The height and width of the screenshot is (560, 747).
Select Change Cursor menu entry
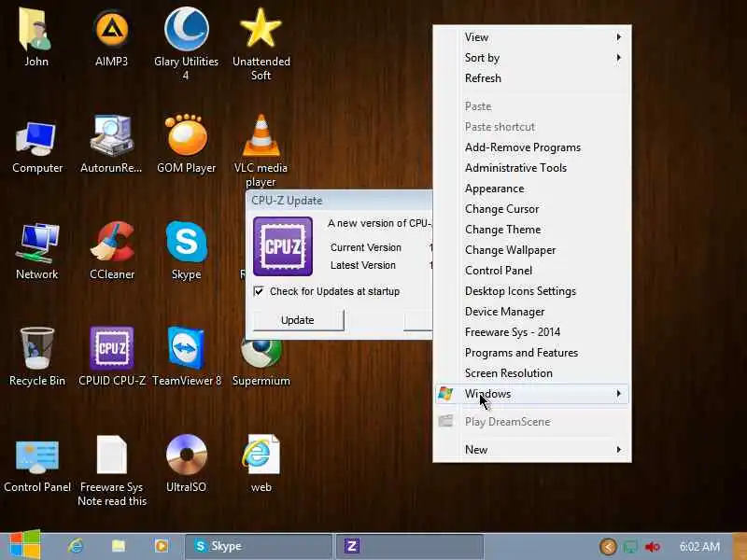click(x=531, y=209)
